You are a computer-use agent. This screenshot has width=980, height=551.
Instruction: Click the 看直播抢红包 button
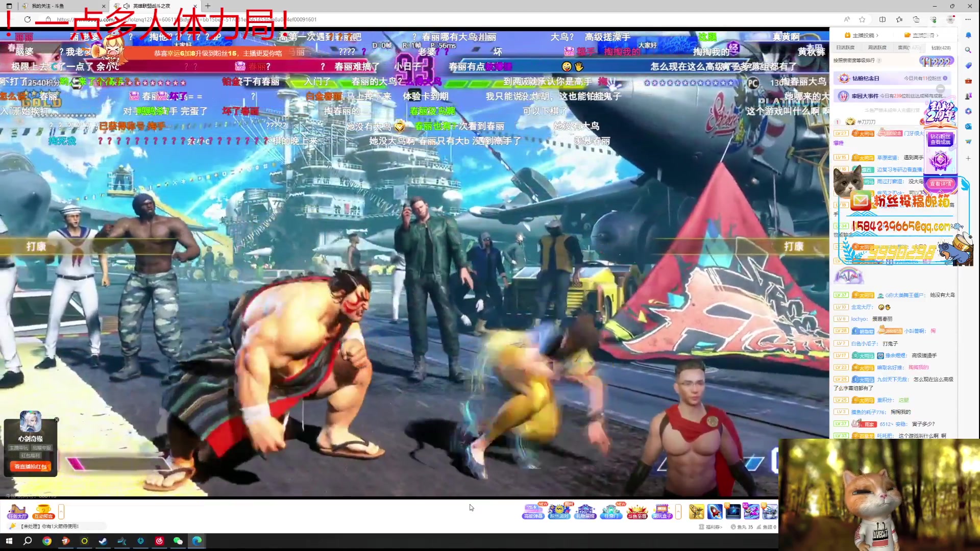(x=31, y=467)
